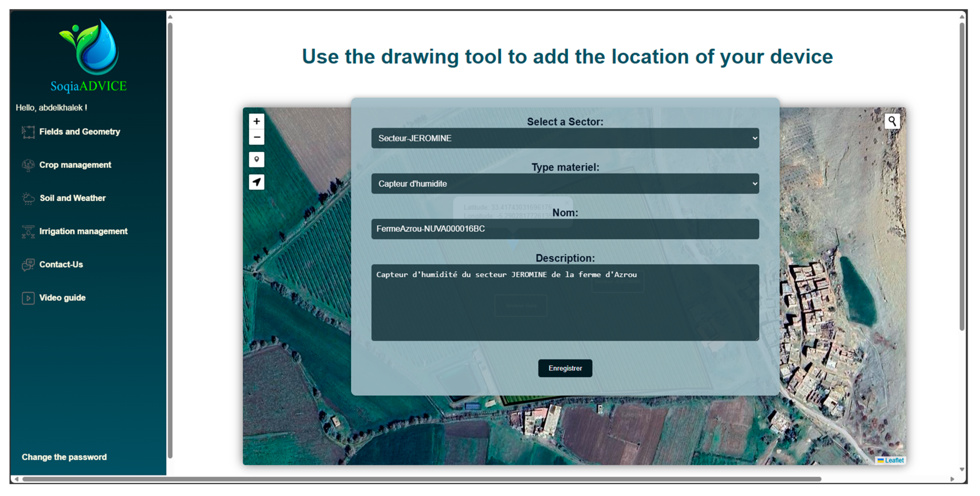
Task: Open the Leaflet attribution link
Action: 894,460
